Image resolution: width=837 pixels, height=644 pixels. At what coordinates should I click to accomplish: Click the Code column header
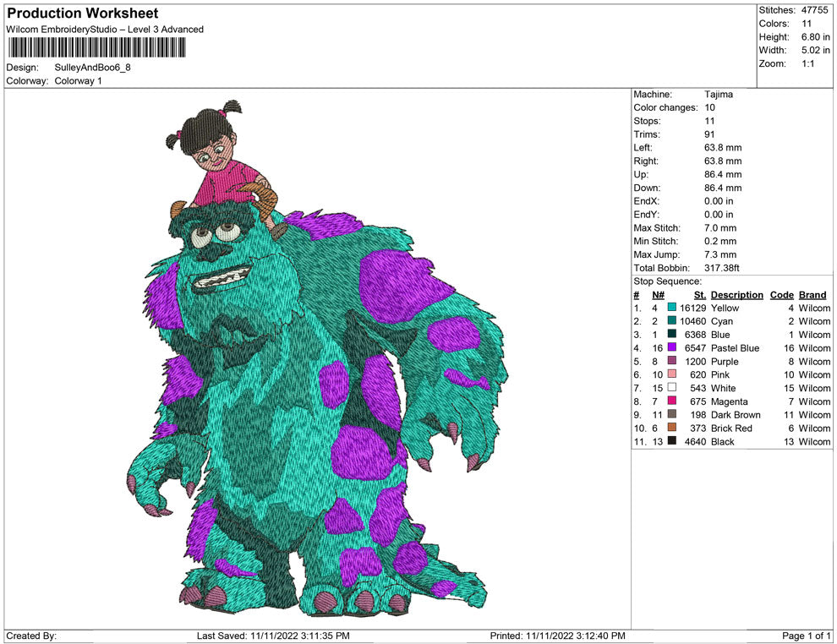(782, 295)
